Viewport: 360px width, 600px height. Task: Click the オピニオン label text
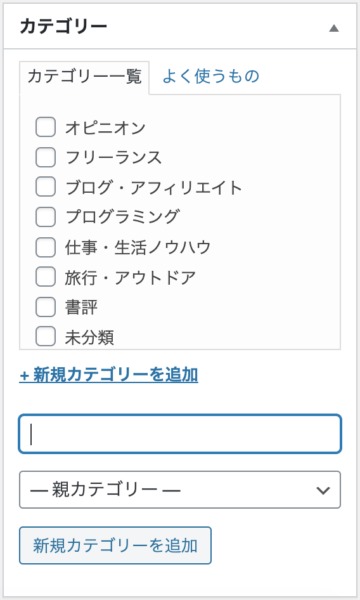pyautogui.click(x=105, y=128)
